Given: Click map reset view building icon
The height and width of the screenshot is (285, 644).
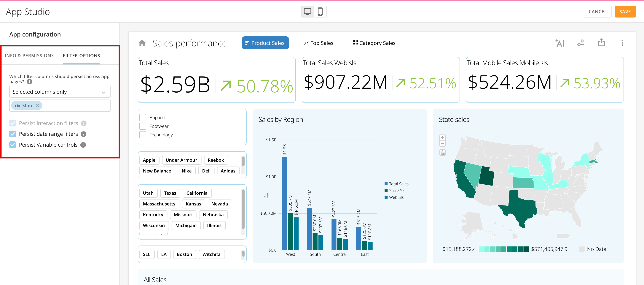Looking at the screenshot, I should [x=442, y=153].
